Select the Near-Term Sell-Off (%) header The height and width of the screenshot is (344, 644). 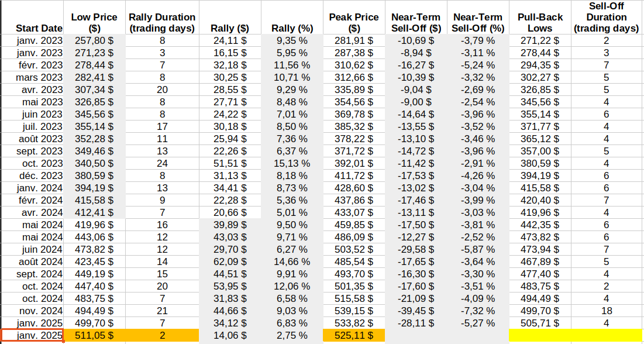(x=478, y=22)
